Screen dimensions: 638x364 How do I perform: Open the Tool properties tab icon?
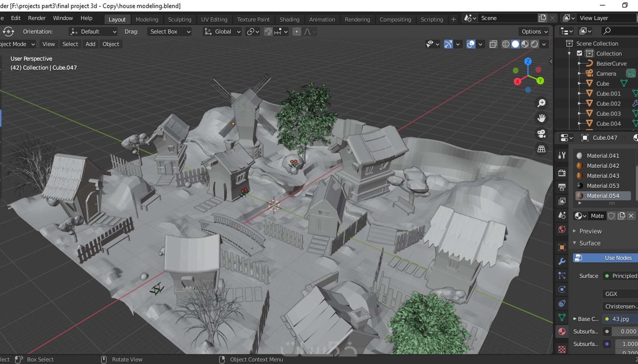click(x=562, y=155)
